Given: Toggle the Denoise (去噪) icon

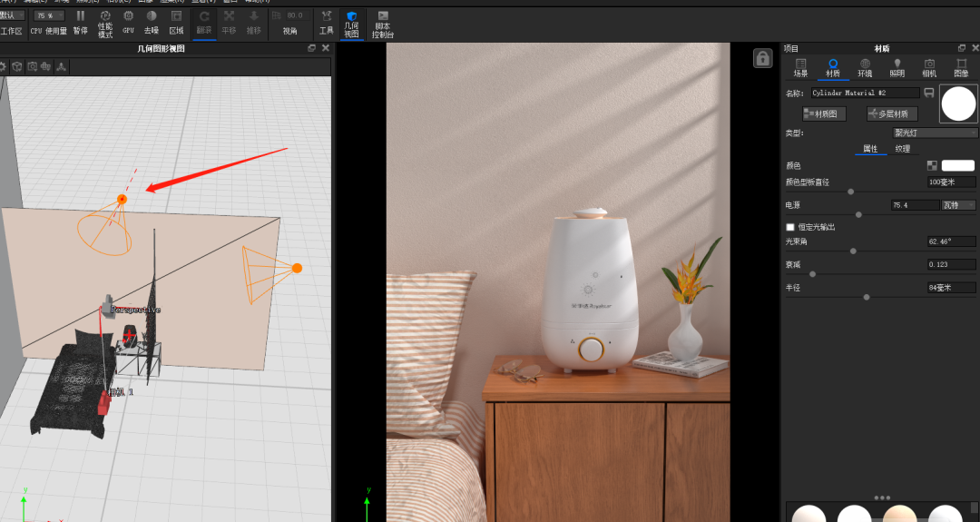Looking at the screenshot, I should point(151,21).
